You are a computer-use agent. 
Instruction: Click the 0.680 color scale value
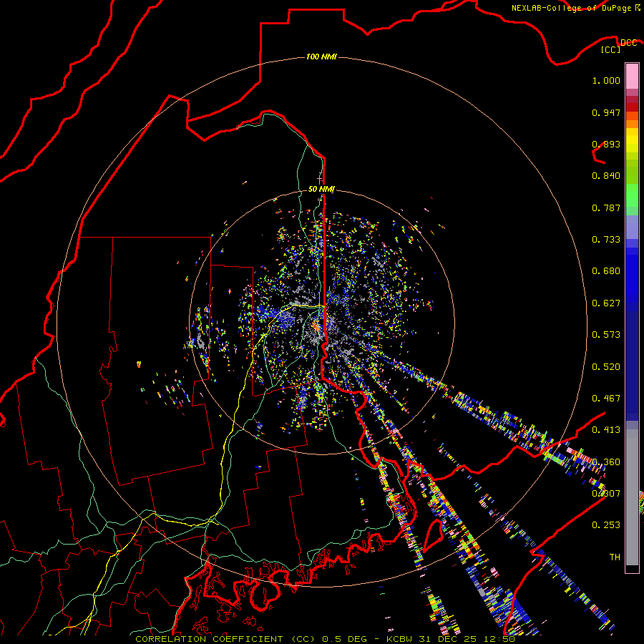click(x=606, y=271)
